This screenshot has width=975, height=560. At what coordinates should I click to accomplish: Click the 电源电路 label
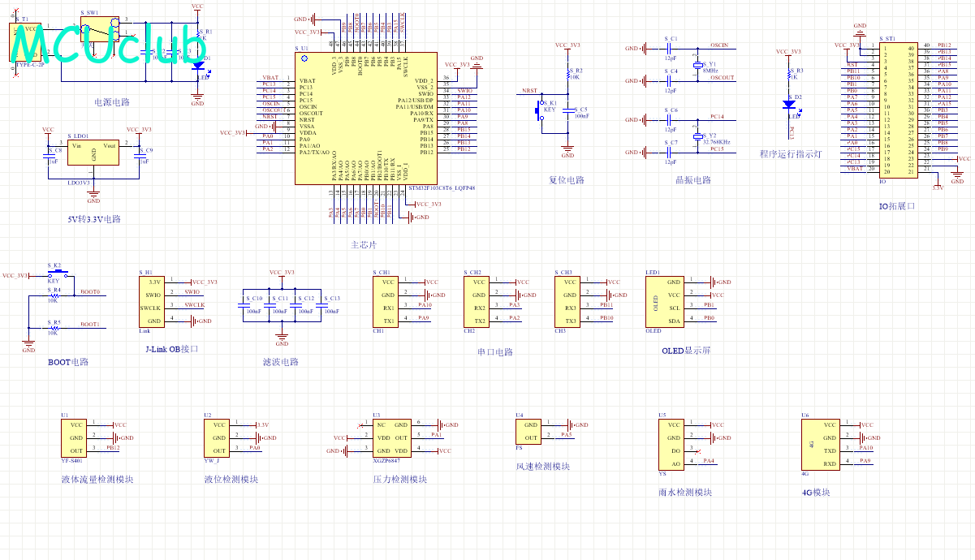[112, 102]
